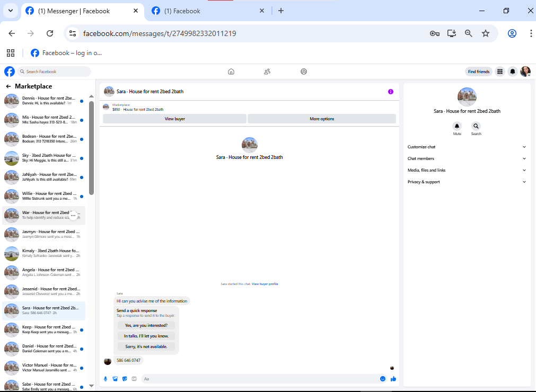Open JaNiyah conversation in chat list
Image resolution: width=536 pixels, height=392 pixels.
pos(44,177)
